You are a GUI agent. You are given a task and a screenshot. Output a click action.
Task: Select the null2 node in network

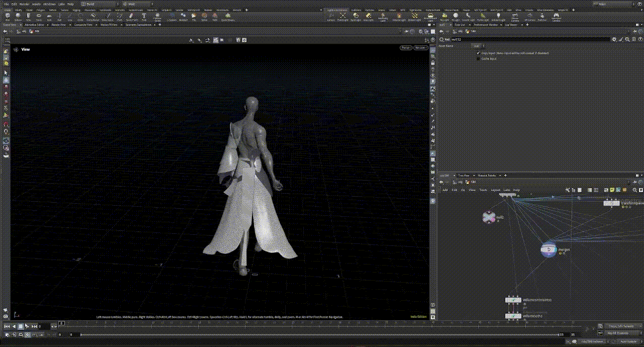tap(489, 217)
